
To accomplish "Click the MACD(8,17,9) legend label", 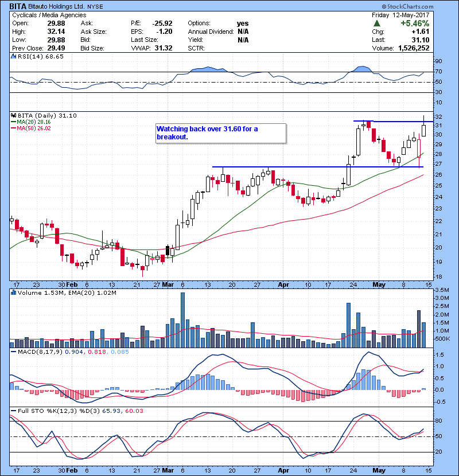I will pyautogui.click(x=40, y=352).
